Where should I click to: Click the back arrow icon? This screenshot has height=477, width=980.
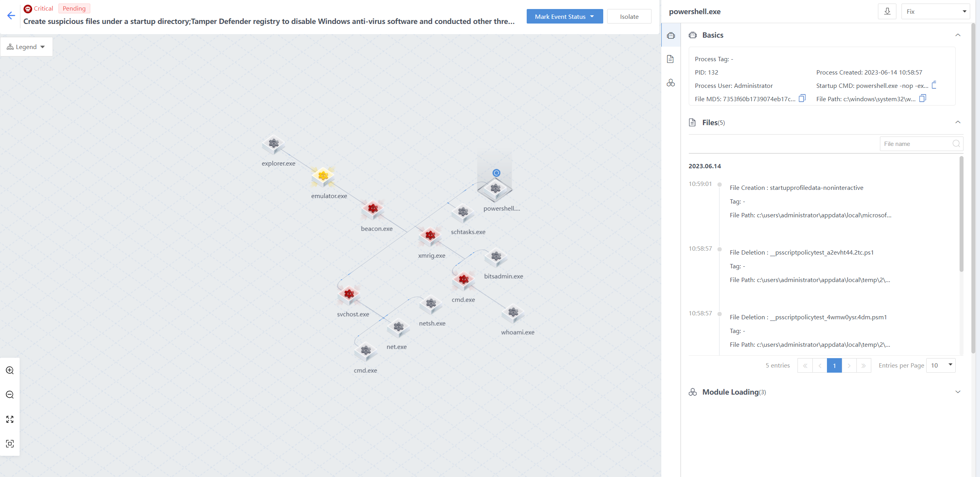[x=11, y=16]
